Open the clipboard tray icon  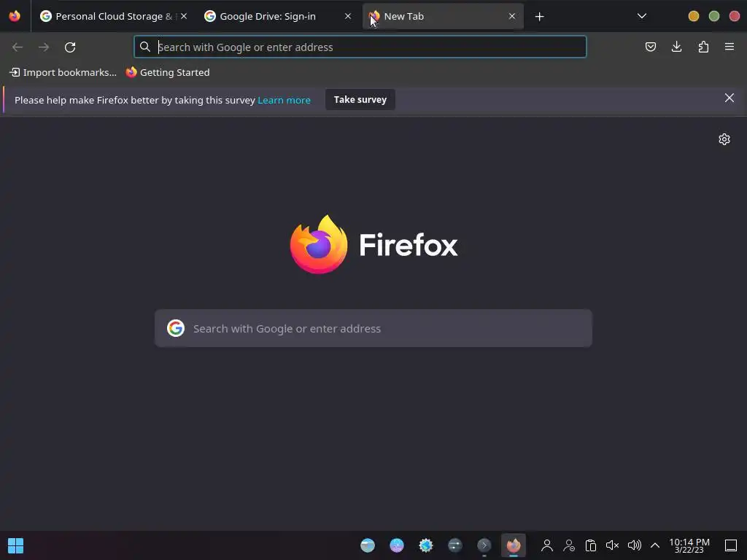[x=591, y=545]
